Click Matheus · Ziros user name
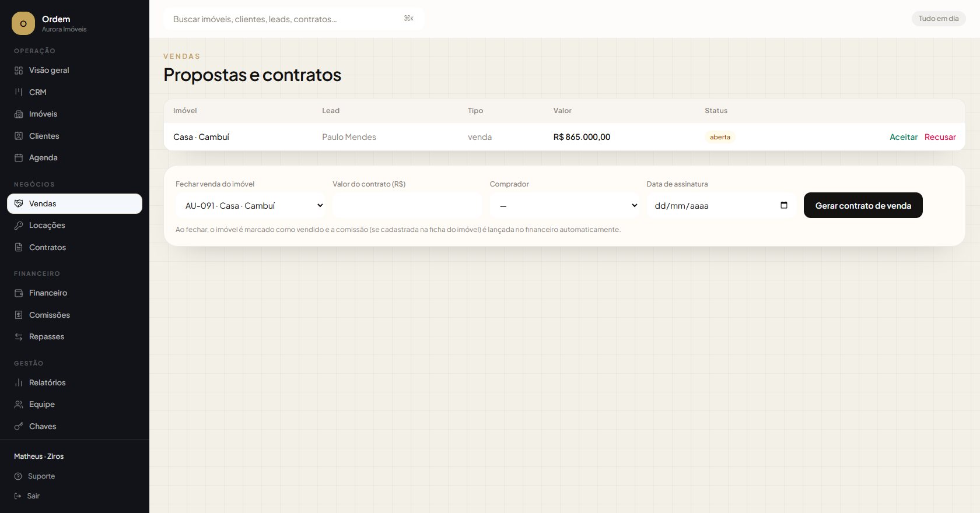The width and height of the screenshot is (980, 513). [39, 456]
